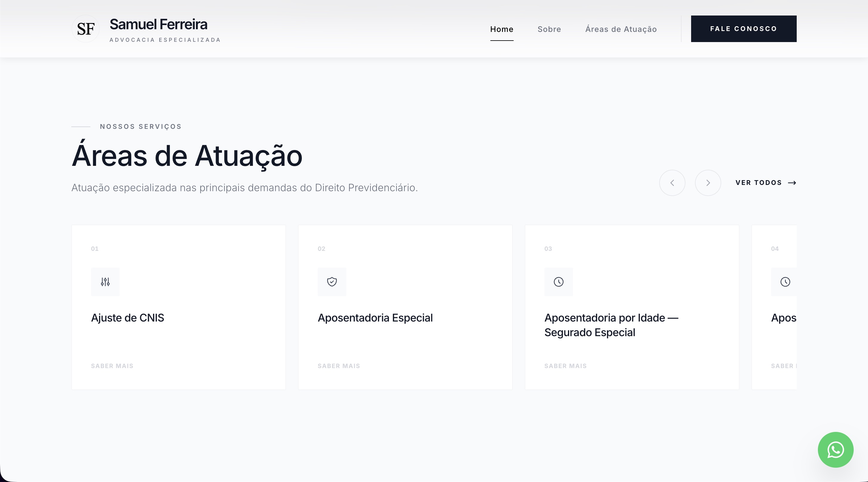868x482 pixels.
Task: Click the clock icon on Aposentadoria por Idade card
Action: (x=558, y=282)
